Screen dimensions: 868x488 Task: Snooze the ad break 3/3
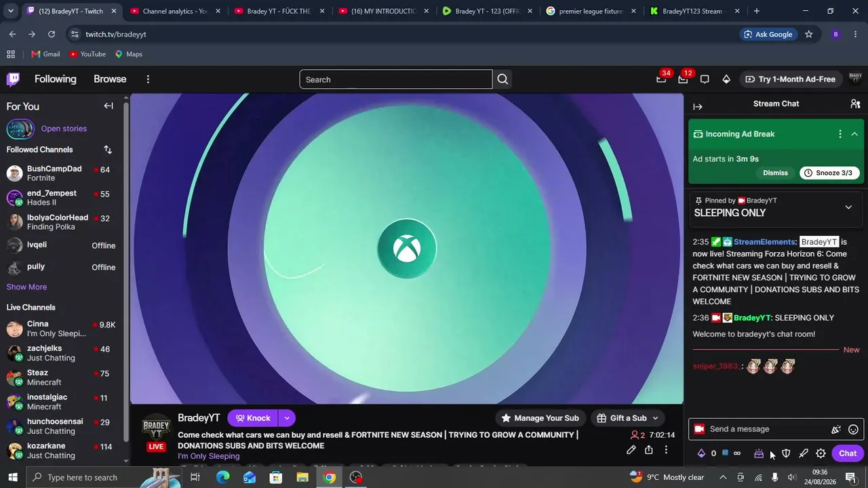click(x=829, y=173)
